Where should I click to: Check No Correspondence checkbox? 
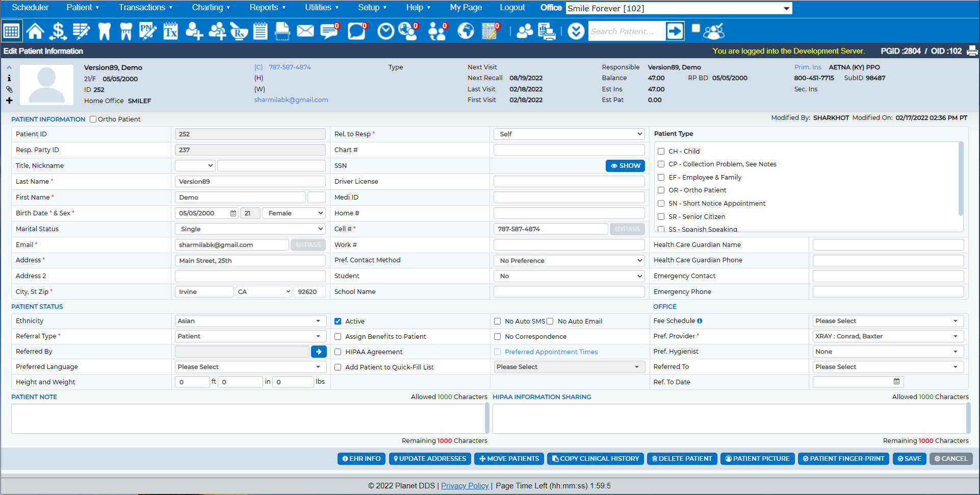(497, 337)
